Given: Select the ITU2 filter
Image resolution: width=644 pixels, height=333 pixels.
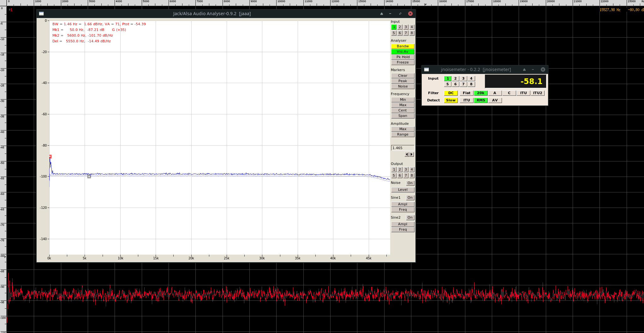Looking at the screenshot, I should [538, 93].
